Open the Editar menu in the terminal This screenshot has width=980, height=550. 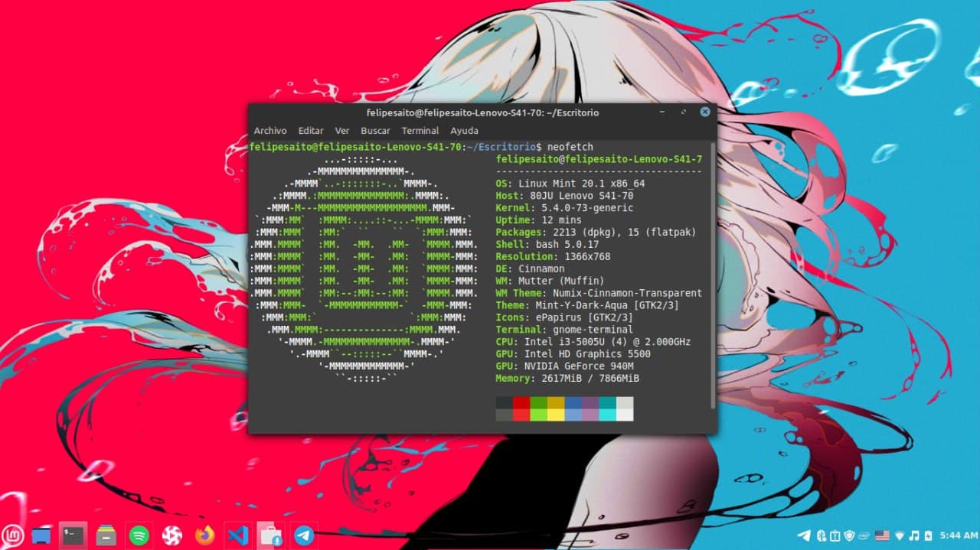point(311,131)
